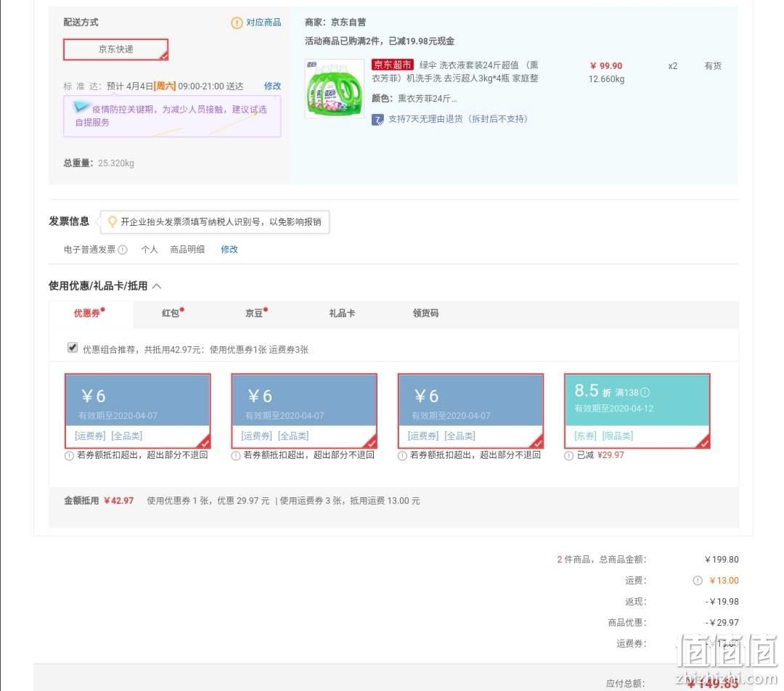The width and height of the screenshot is (784, 691).
Task: Click info icon next to 运费 ¥13.00
Action: 698,581
